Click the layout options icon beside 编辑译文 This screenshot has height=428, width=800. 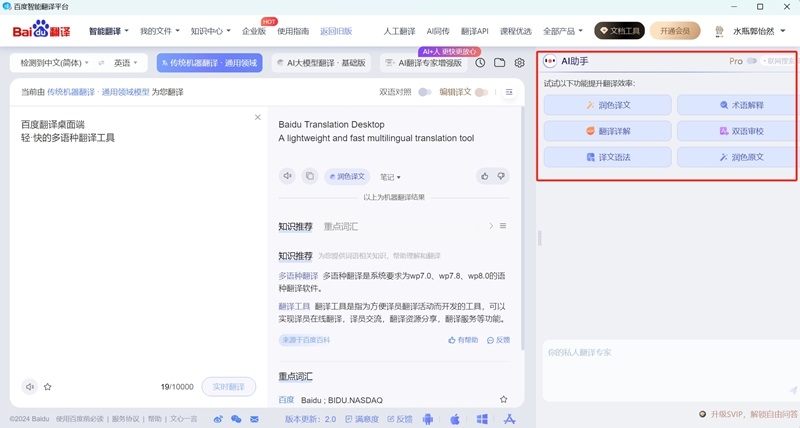coord(509,92)
